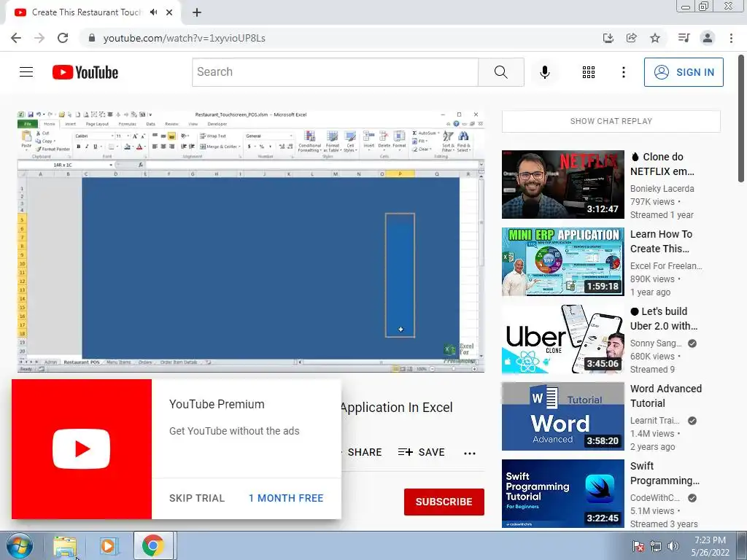Go back to the previous page
Image resolution: width=747 pixels, height=560 pixels.
[16, 38]
